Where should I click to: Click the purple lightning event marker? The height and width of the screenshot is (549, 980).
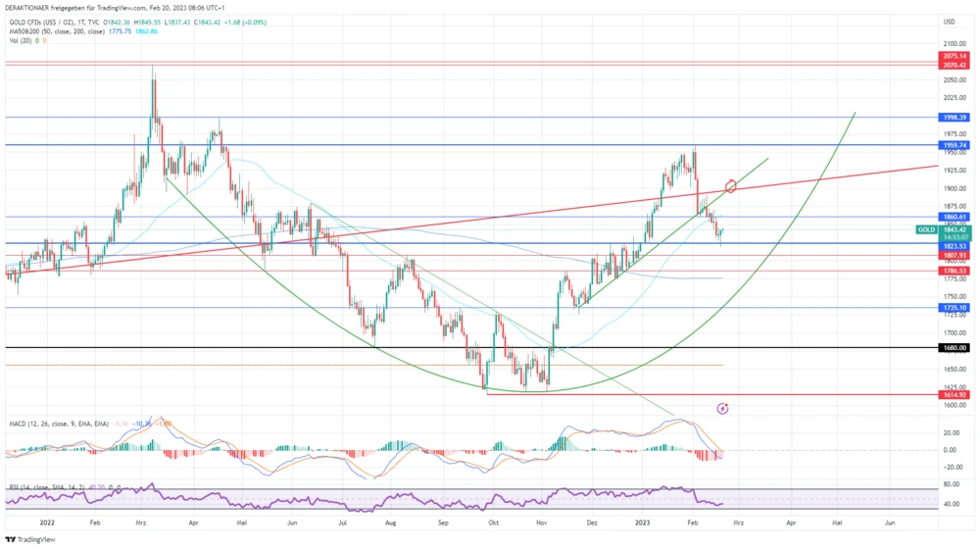[x=723, y=407]
